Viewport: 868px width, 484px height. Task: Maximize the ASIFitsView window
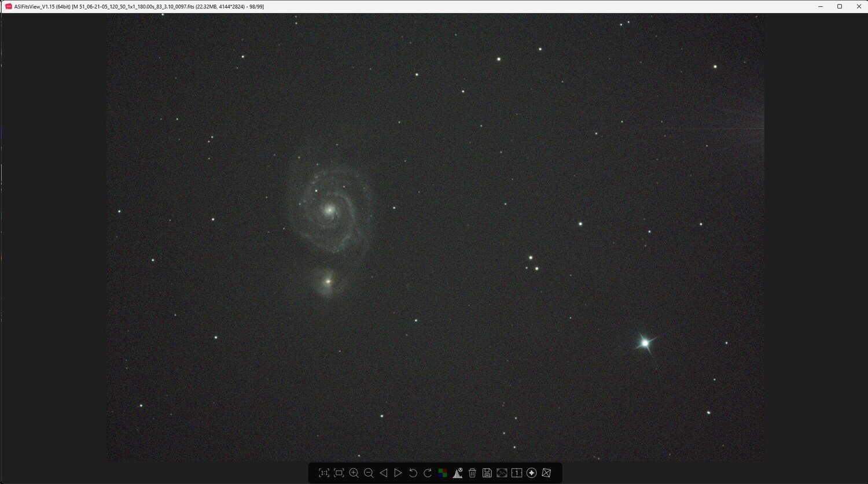tap(840, 6)
